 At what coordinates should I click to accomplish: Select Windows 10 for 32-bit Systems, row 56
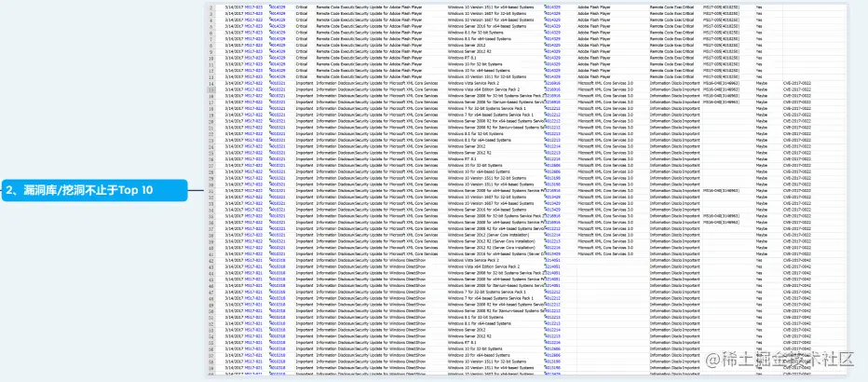[x=476, y=348]
